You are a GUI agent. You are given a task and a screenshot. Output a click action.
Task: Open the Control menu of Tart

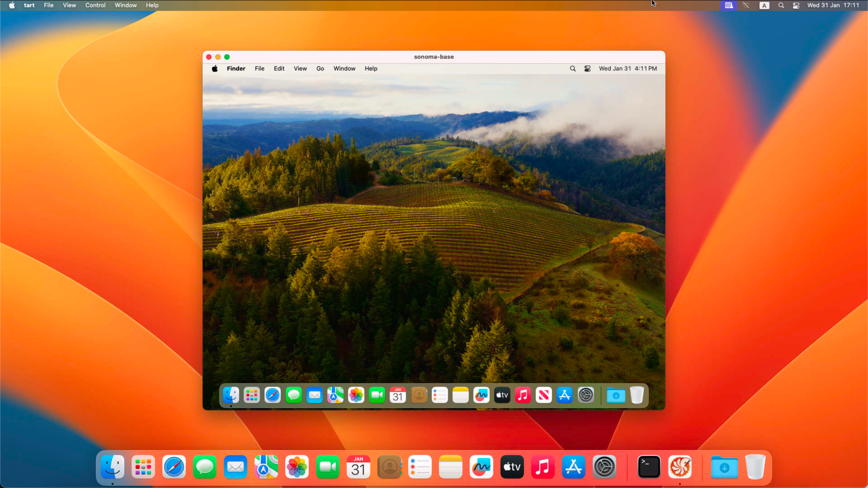[95, 5]
